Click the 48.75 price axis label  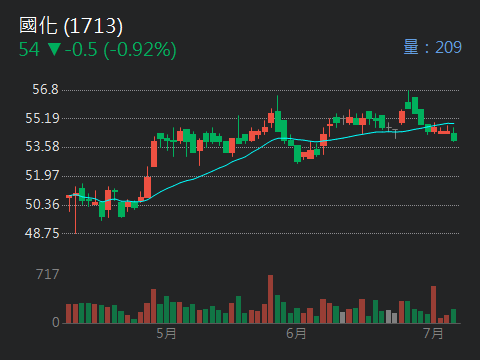click(42, 233)
